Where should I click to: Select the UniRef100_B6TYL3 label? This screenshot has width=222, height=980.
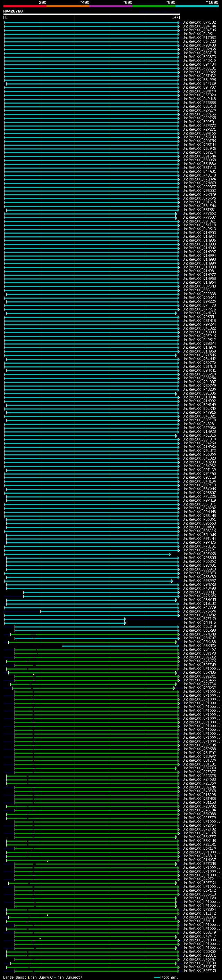199,168
